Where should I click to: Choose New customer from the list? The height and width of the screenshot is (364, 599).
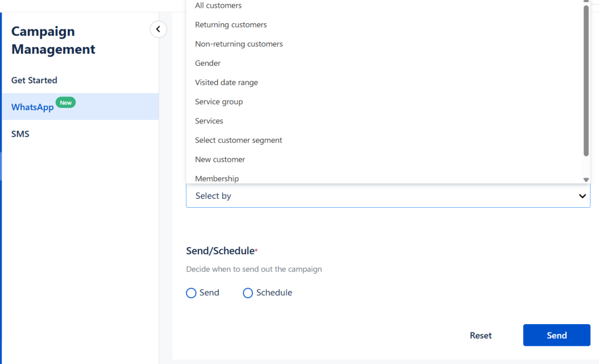coord(220,160)
